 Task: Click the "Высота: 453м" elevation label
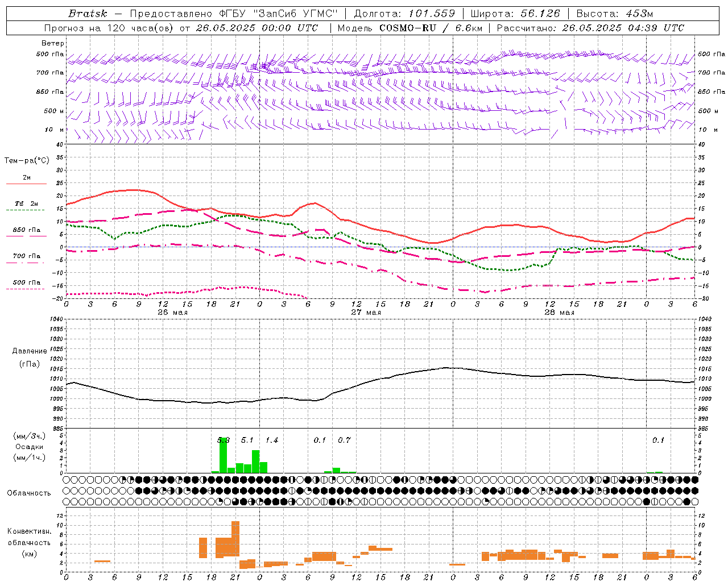[x=615, y=14]
